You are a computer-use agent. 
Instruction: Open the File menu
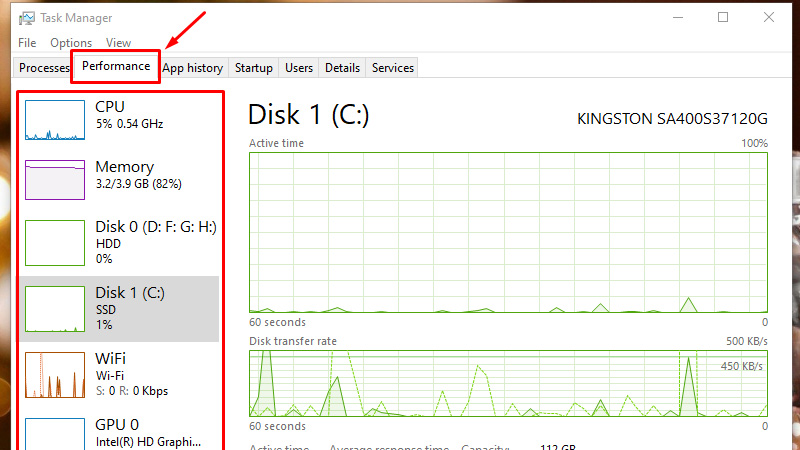[27, 43]
